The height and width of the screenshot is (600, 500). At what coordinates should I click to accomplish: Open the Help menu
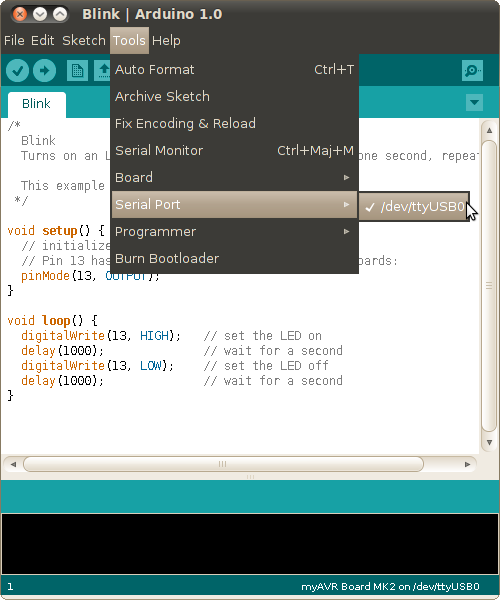[x=166, y=41]
